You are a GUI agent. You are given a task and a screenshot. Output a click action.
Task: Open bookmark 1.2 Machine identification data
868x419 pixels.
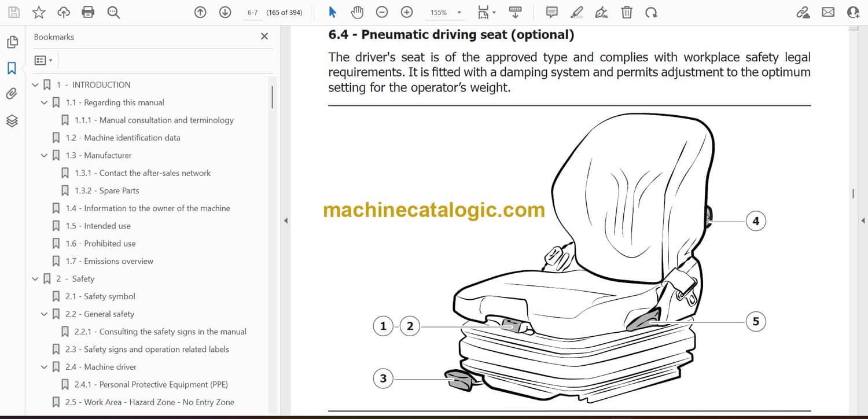[123, 138]
